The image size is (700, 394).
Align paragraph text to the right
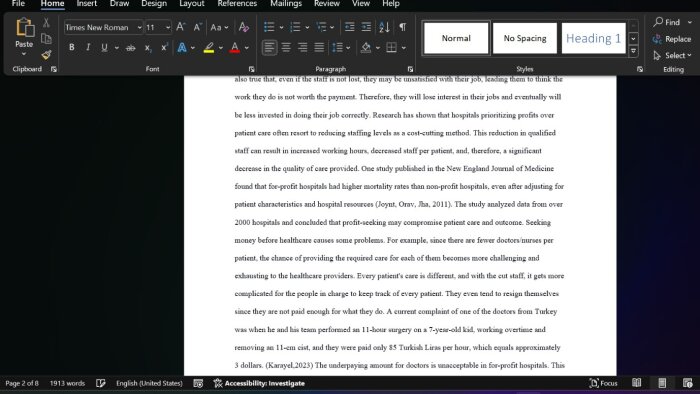[x=302, y=47]
